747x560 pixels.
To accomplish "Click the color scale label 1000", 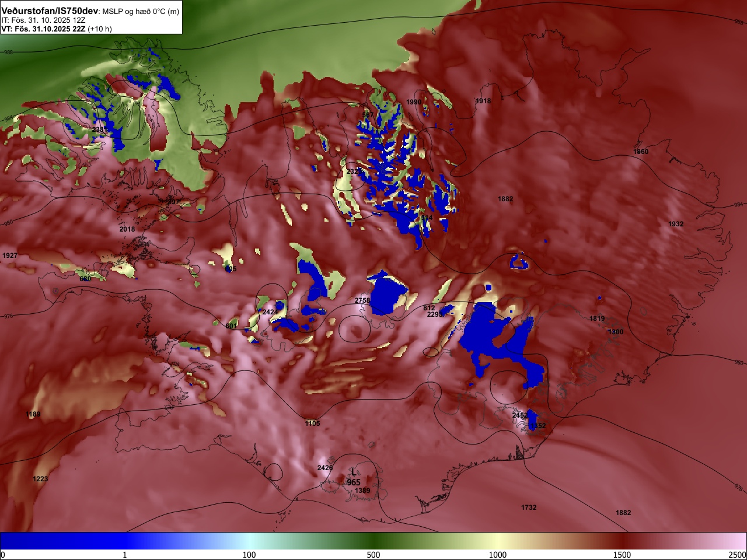I will 498,555.
